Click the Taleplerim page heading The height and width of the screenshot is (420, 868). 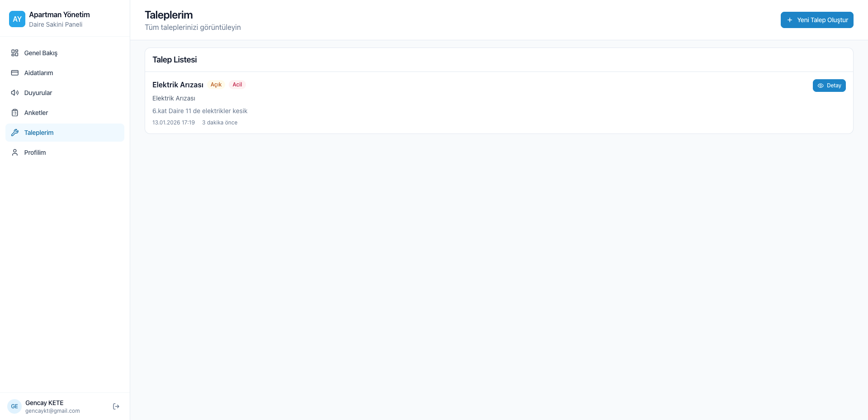pyautogui.click(x=169, y=15)
